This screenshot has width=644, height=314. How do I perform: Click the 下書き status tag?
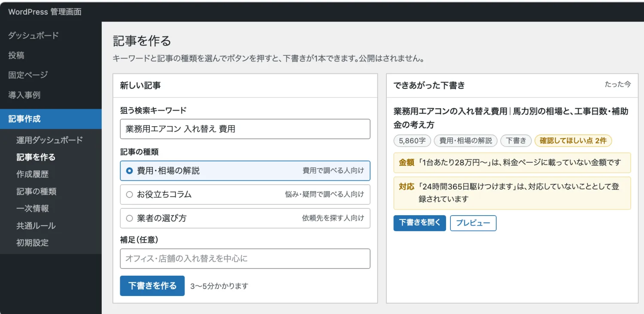(516, 140)
